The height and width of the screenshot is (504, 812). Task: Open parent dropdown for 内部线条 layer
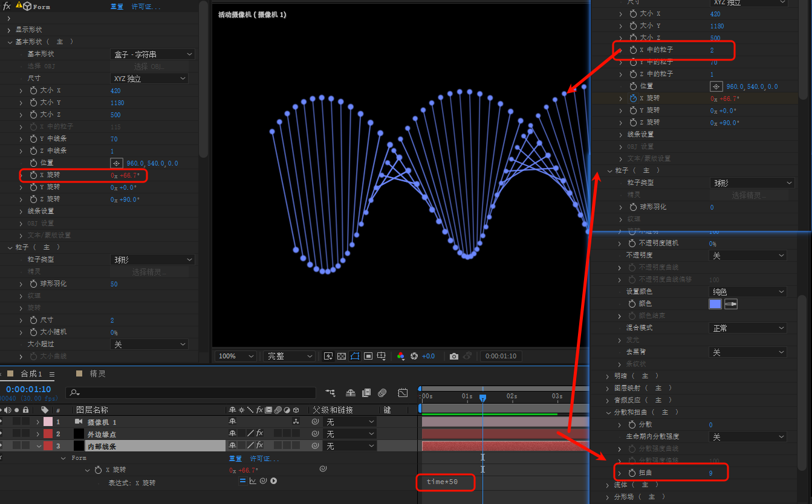tap(351, 446)
